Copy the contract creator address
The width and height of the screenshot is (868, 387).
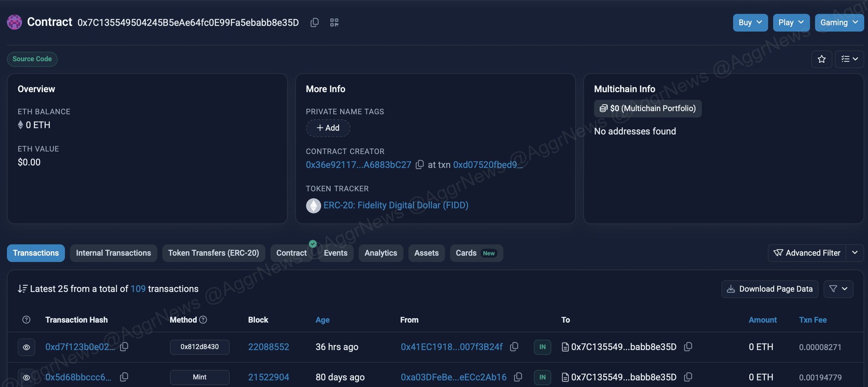(420, 165)
